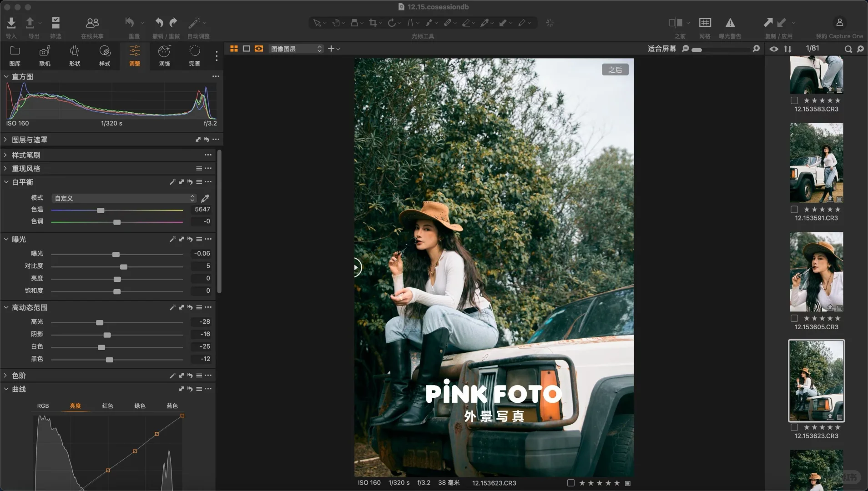Add a new layer with plus button
Viewport: 868px width, 491px height.
coord(331,49)
